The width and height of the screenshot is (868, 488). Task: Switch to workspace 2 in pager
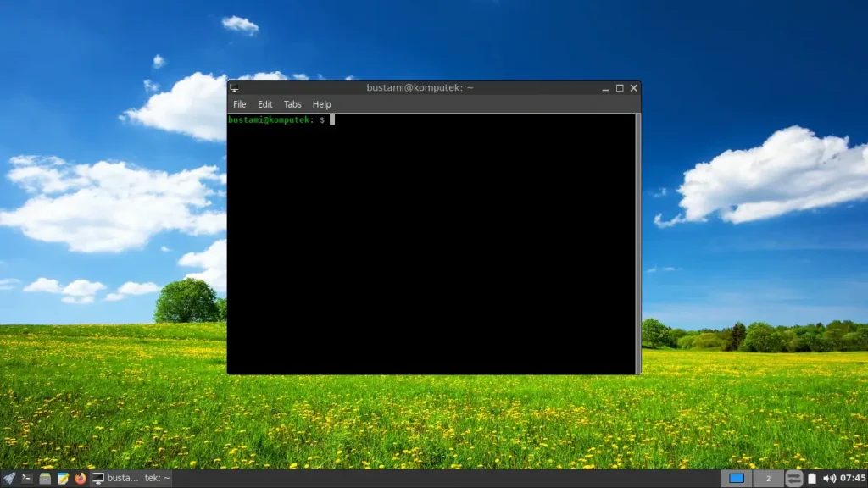coord(768,478)
